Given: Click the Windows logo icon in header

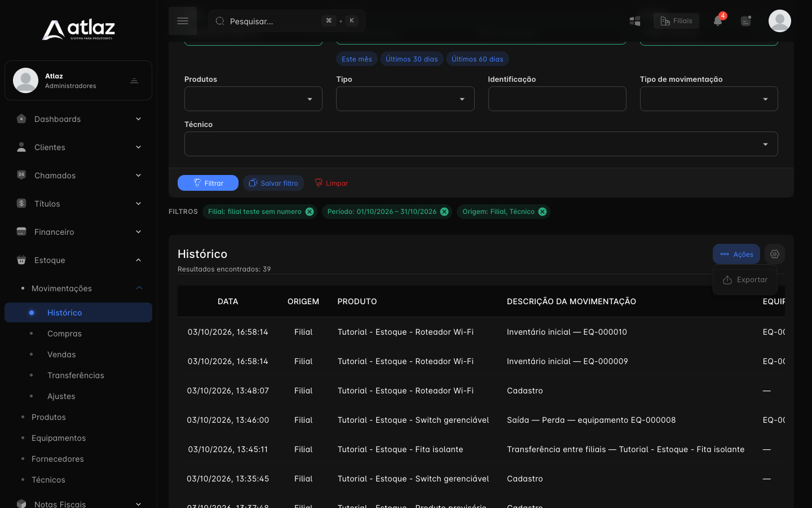Looking at the screenshot, I should [x=635, y=21].
